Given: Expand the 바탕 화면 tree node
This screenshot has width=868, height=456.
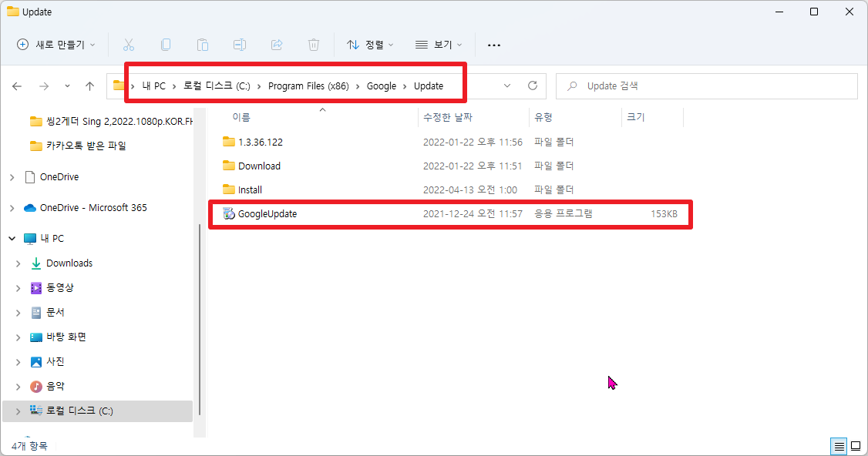Looking at the screenshot, I should tap(19, 337).
